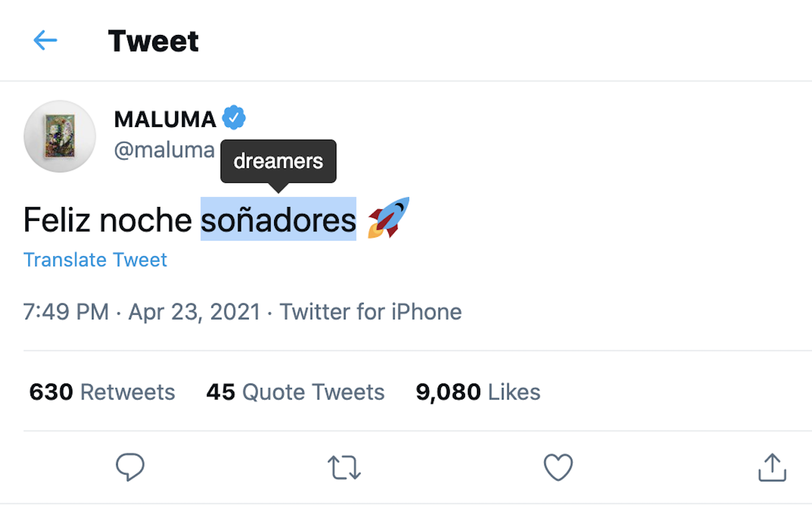Open the Twitter for iPhone source link
812x508 pixels.
[x=370, y=312]
